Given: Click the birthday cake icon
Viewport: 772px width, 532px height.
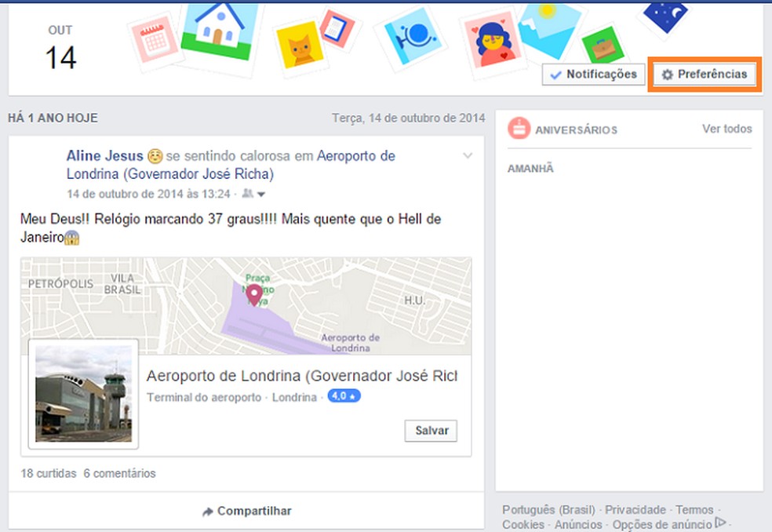Looking at the screenshot, I should (x=519, y=129).
